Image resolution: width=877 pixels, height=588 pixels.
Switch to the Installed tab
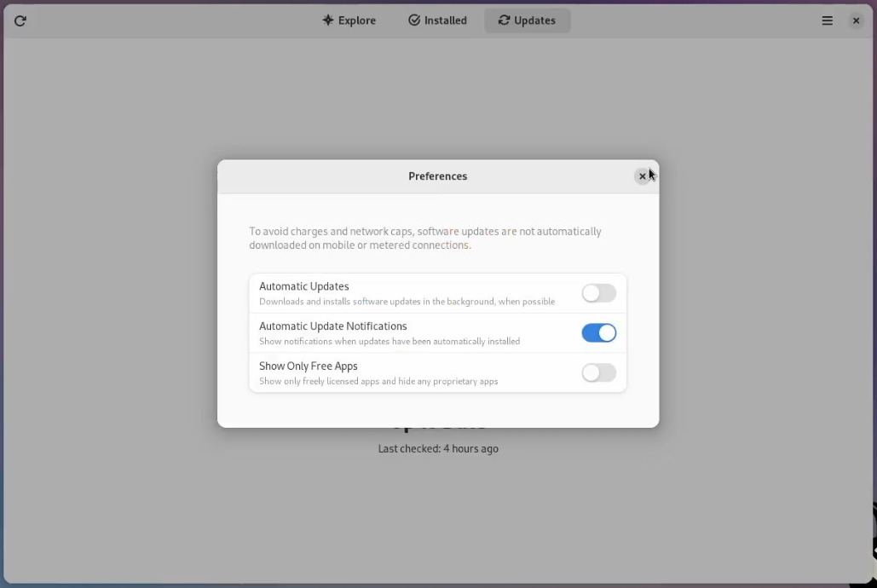pyautogui.click(x=437, y=20)
